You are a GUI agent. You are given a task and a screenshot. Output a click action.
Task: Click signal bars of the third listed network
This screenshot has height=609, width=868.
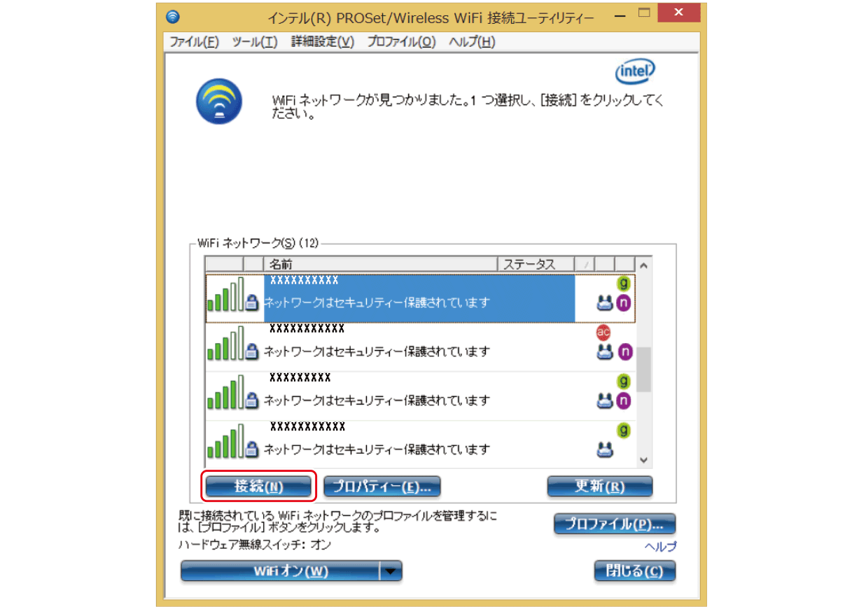(225, 393)
